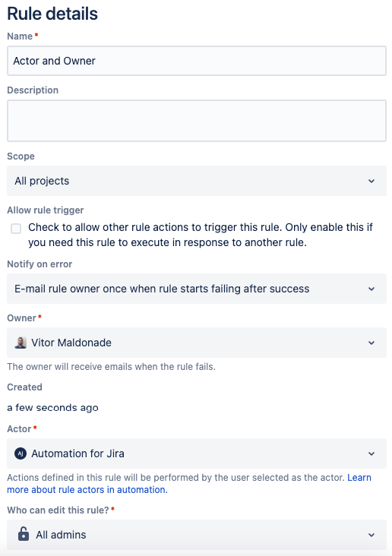Click Vitor Maldonade's avatar in Owner field
The width and height of the screenshot is (392, 556).
coord(21,343)
